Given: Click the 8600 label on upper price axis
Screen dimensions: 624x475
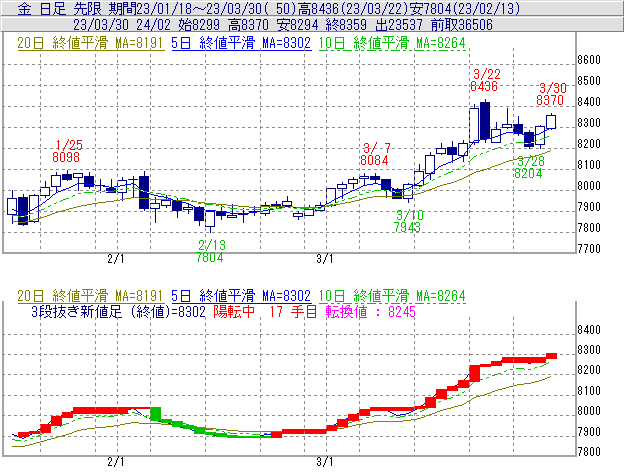Looking at the screenshot, I should tap(589, 60).
